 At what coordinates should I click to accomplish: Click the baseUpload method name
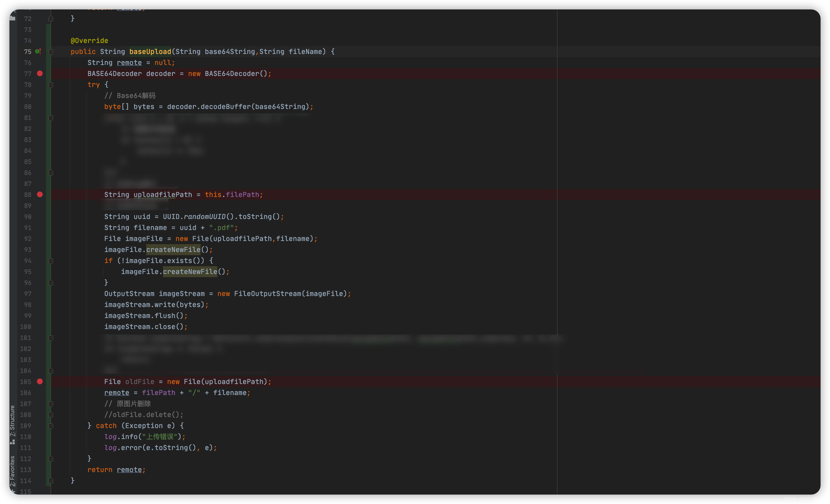coord(150,52)
